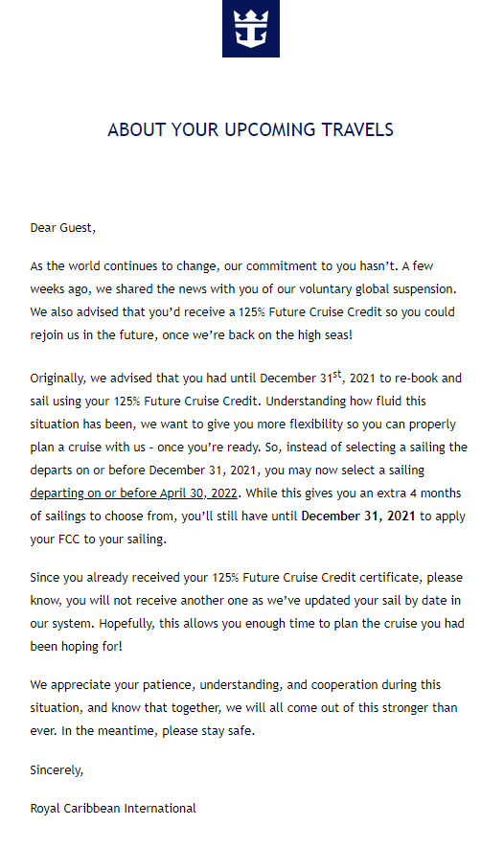Click the ABOUT YOUR UPCOMING TRAVELS heading
The height and width of the screenshot is (849, 504).
coord(251,130)
